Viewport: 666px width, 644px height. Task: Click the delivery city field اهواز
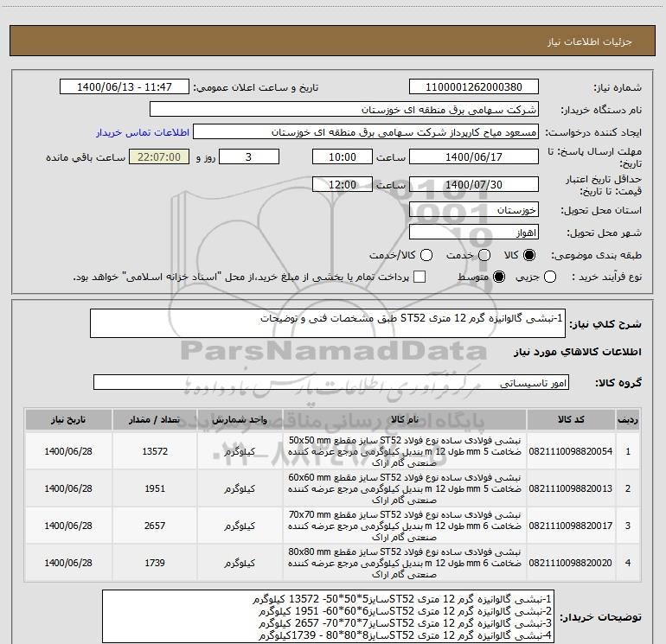473,233
